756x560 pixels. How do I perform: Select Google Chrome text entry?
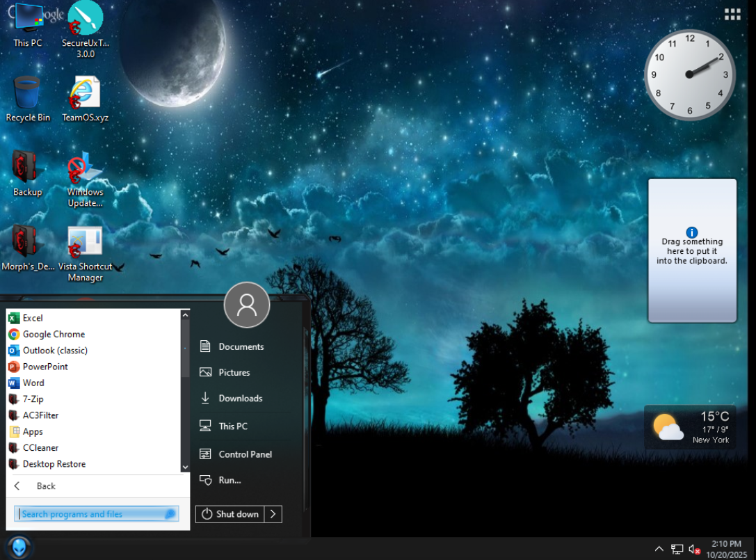(x=54, y=335)
